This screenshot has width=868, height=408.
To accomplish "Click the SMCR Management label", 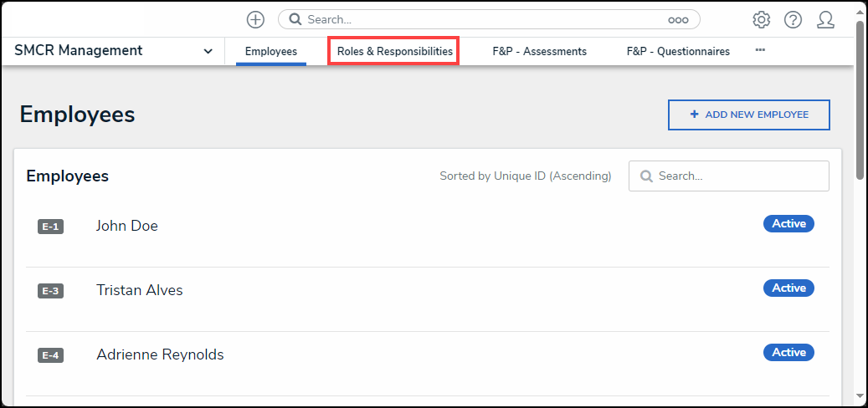I will (78, 50).
